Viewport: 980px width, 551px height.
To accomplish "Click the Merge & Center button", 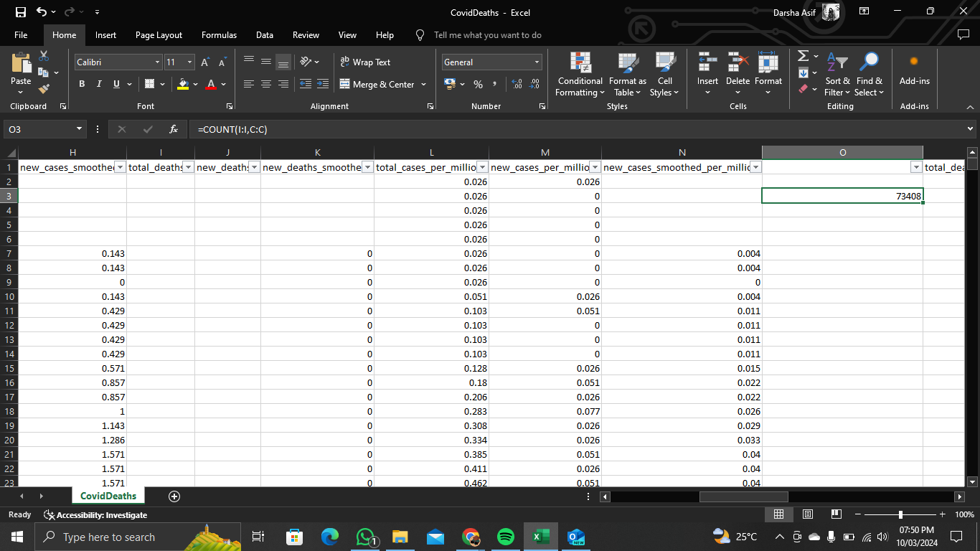I will click(377, 84).
